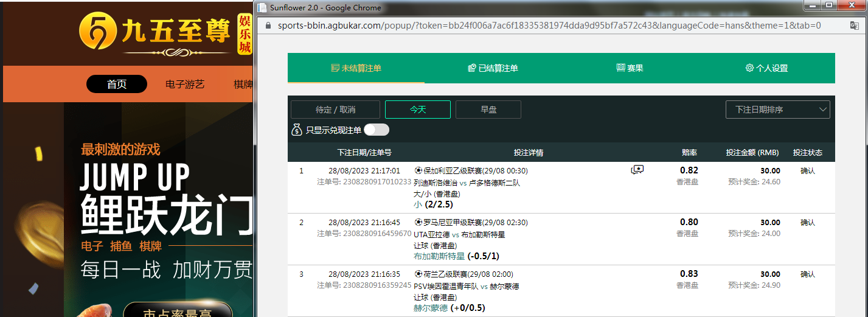
Task: Click the address bar URL field
Action: (549, 26)
